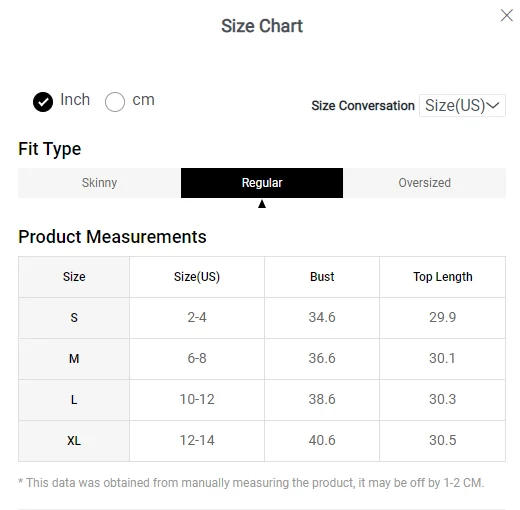Switch measurements to cm
Image resolution: width=520 pixels, height=510 pixels.
(x=115, y=102)
